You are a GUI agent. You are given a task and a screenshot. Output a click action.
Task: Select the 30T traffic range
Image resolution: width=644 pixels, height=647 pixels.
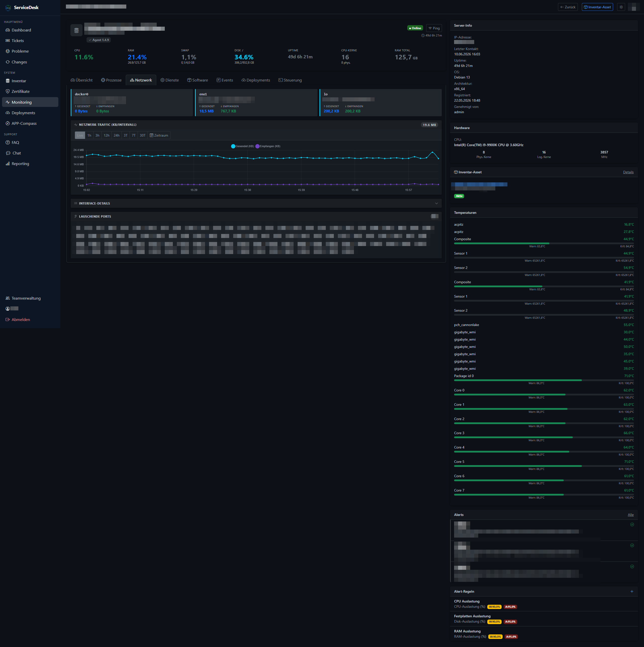pos(143,136)
